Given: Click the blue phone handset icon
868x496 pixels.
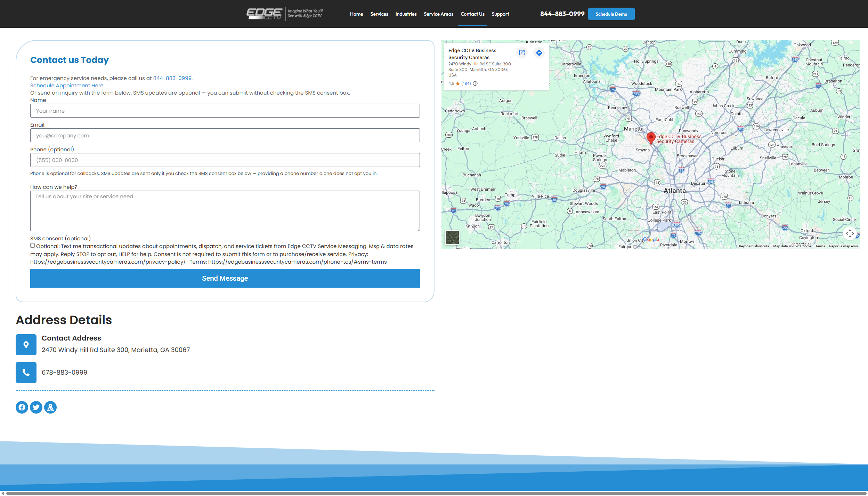Looking at the screenshot, I should pyautogui.click(x=26, y=373).
